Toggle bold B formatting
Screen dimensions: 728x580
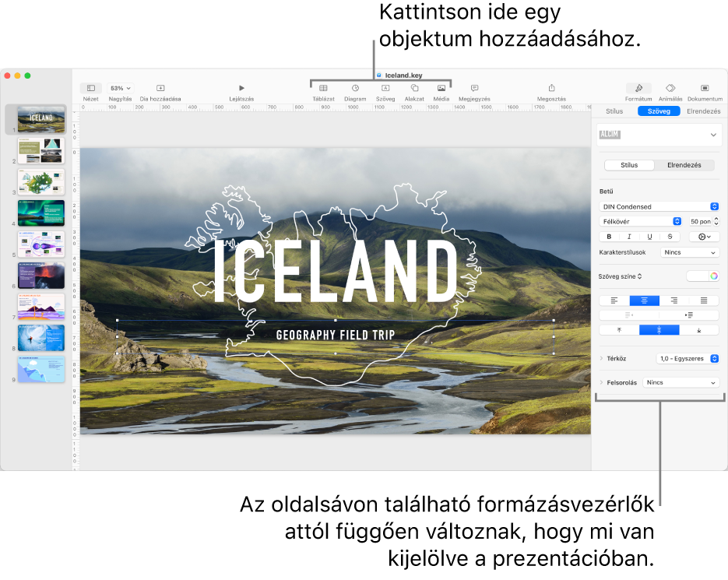click(609, 237)
